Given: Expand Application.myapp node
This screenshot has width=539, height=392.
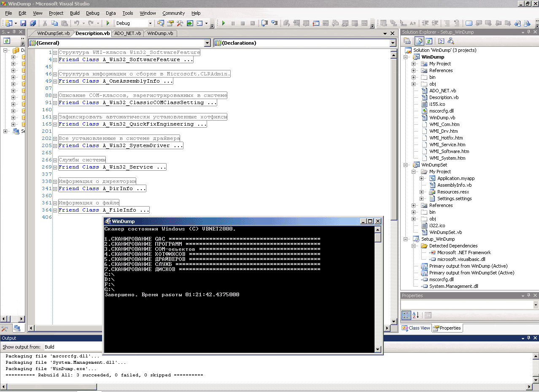Looking at the screenshot, I should pos(422,178).
